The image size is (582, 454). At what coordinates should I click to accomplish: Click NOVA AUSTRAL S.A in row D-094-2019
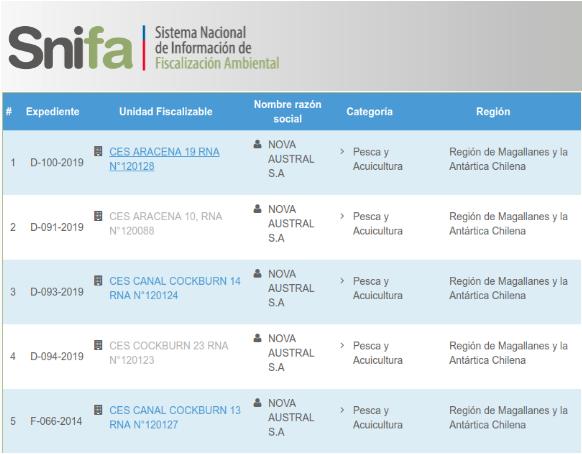click(291, 353)
